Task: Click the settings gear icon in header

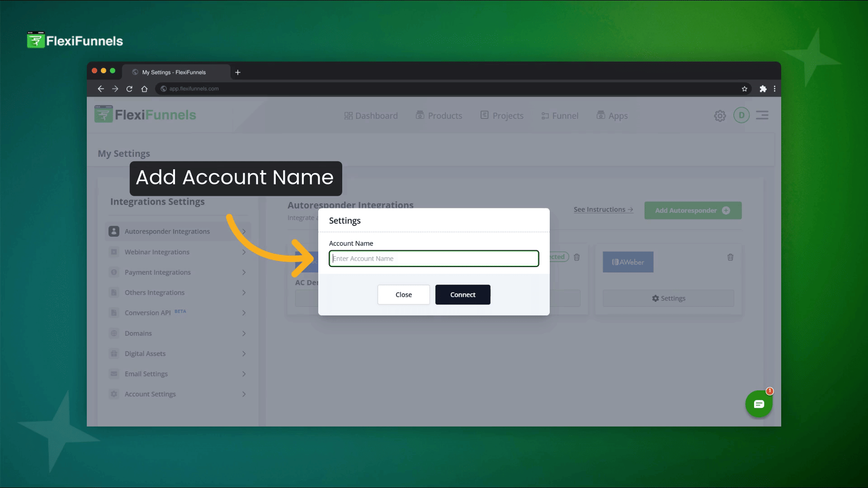Action: pos(720,116)
